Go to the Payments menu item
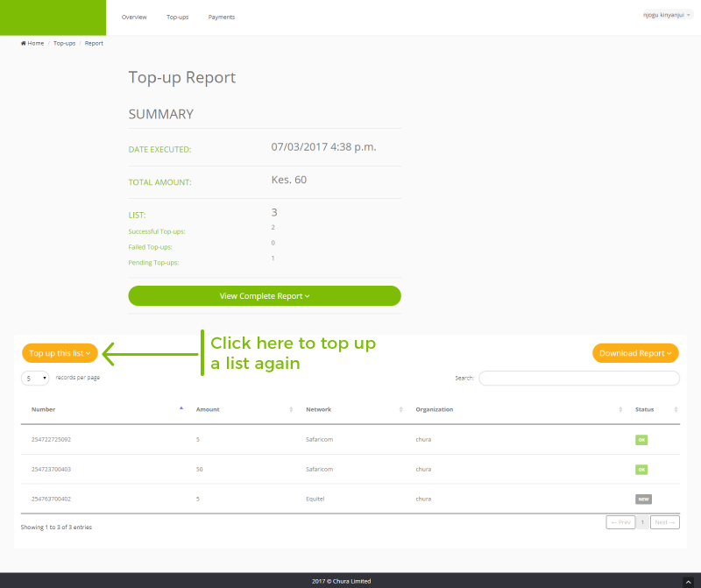The height and width of the screenshot is (588, 701). coord(222,18)
